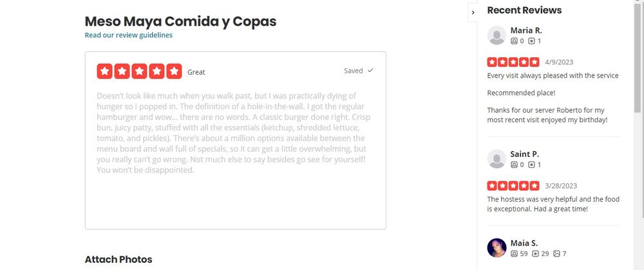Click the Saved checkmark status

359,71
